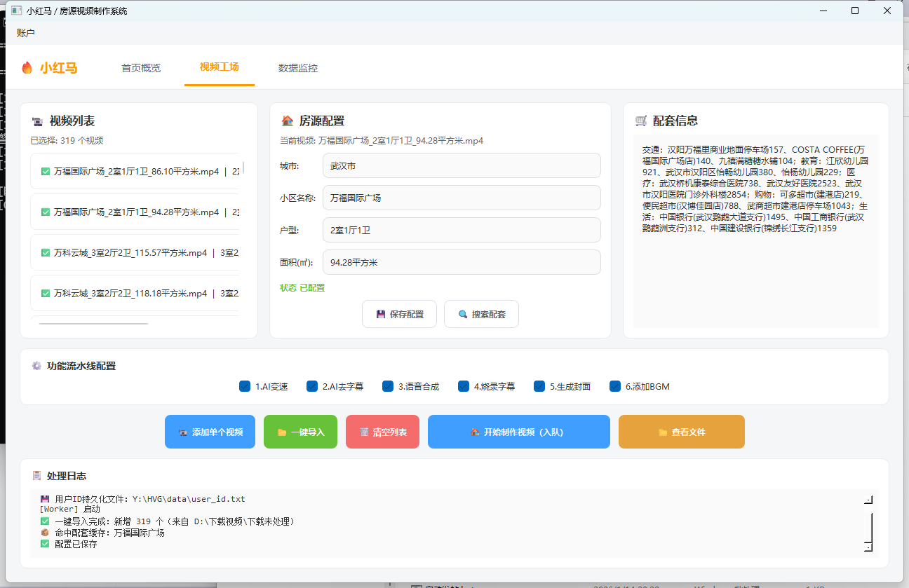Screen dimensions: 909x588
Task: Uncheck the 1.AI变速 checkbox
Action: pyautogui.click(x=245, y=386)
